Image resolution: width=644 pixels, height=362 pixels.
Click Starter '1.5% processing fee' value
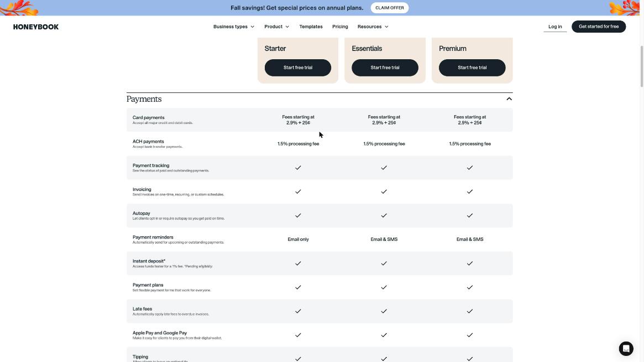(298, 144)
